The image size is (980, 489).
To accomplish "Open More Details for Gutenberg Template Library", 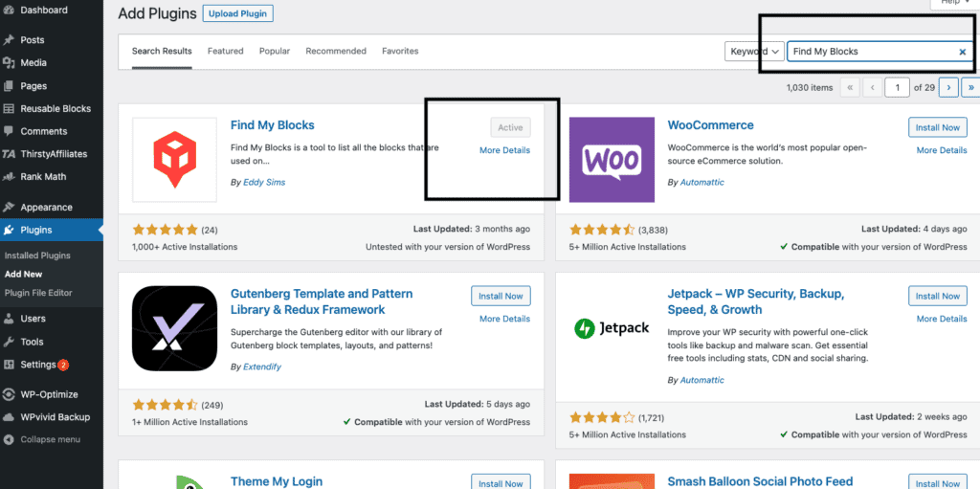I will point(504,319).
